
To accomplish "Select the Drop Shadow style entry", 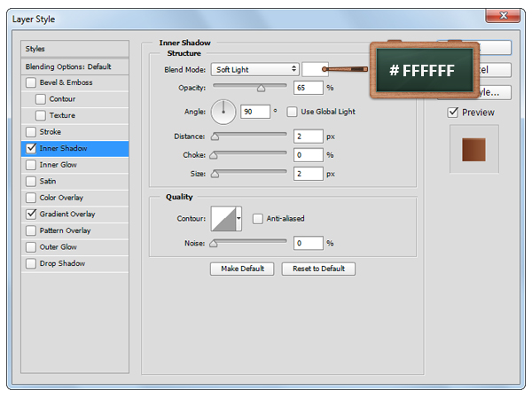I will (x=62, y=263).
